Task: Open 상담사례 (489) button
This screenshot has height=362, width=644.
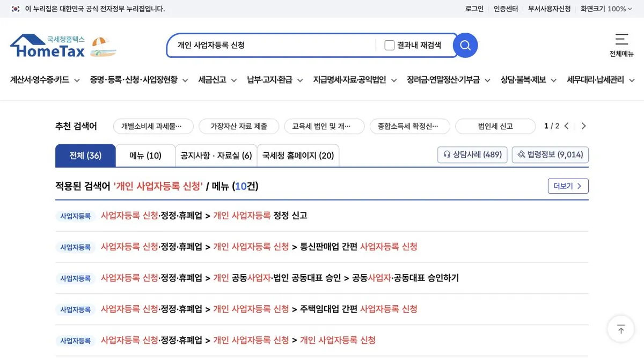Action: pos(472,154)
